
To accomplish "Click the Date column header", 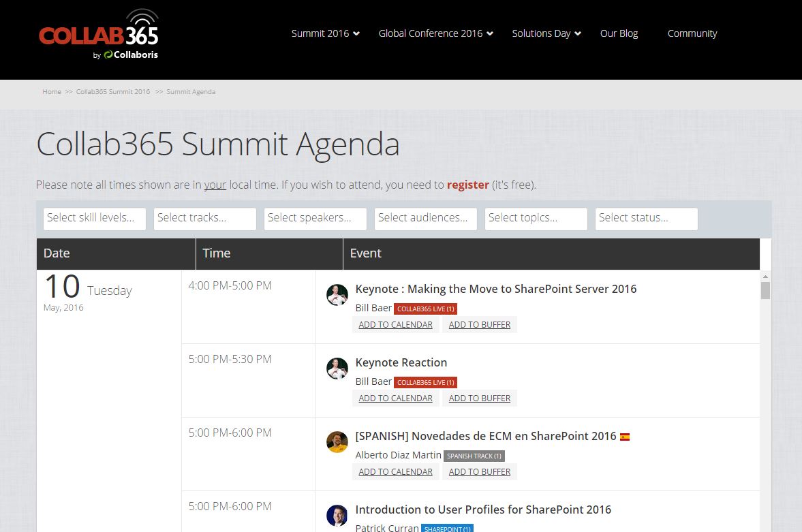I will [116, 253].
